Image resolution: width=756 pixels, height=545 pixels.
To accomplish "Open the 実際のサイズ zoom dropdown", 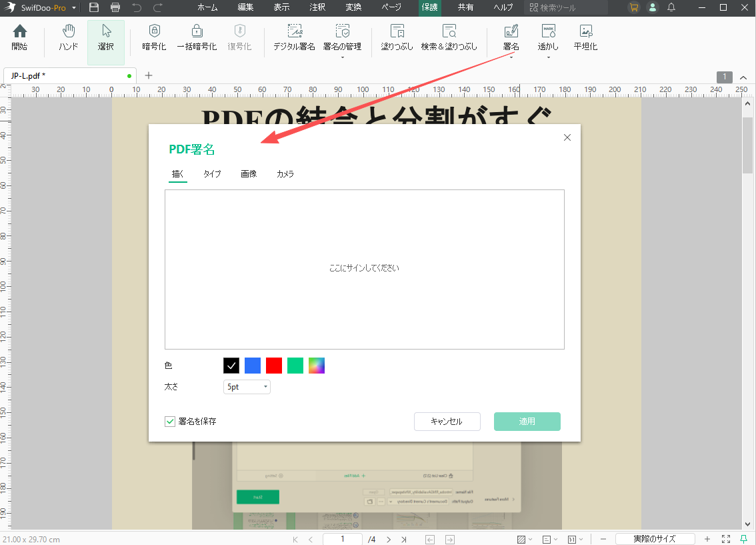I will [655, 538].
